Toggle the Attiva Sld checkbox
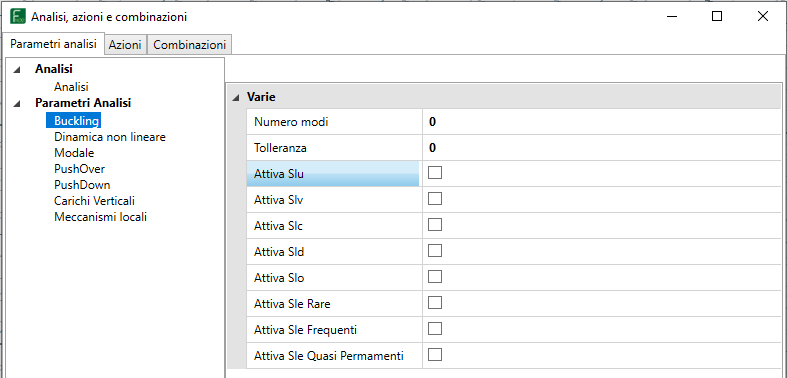 click(435, 251)
